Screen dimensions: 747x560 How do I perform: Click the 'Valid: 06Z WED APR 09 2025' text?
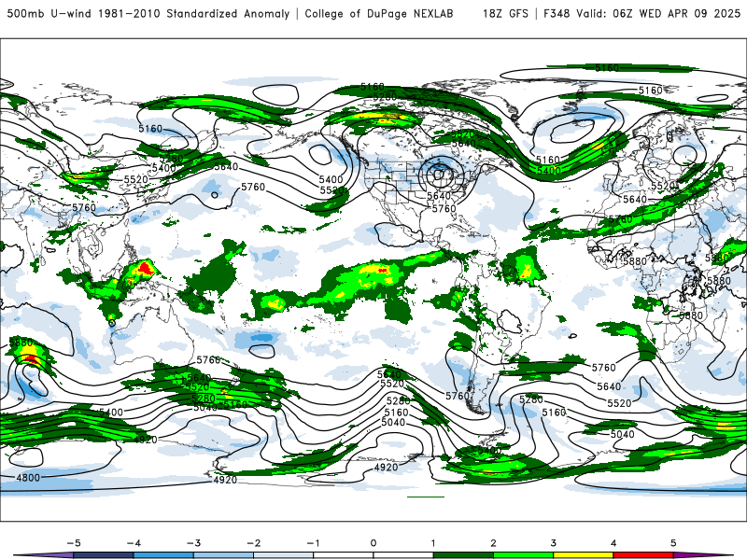(x=658, y=13)
